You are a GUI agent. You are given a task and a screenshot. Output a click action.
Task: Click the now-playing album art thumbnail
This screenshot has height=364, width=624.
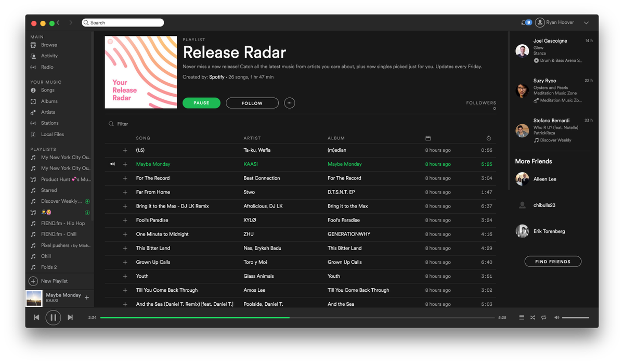point(34,298)
